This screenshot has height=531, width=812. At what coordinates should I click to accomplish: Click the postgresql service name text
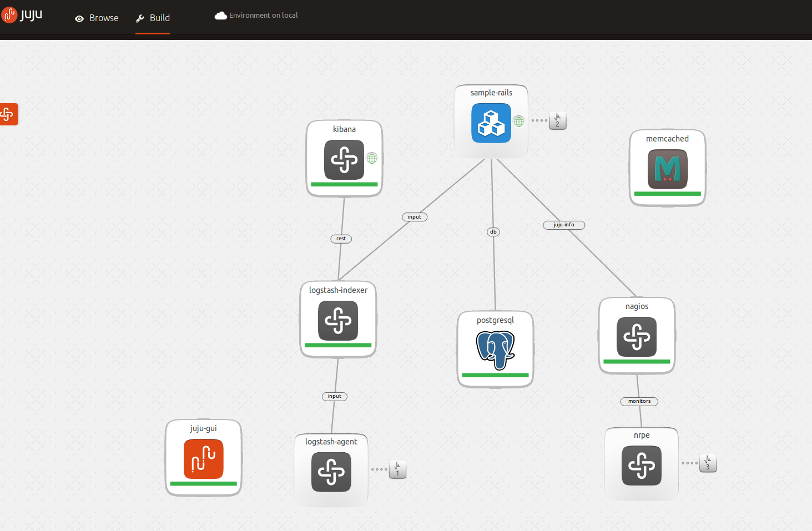click(495, 320)
